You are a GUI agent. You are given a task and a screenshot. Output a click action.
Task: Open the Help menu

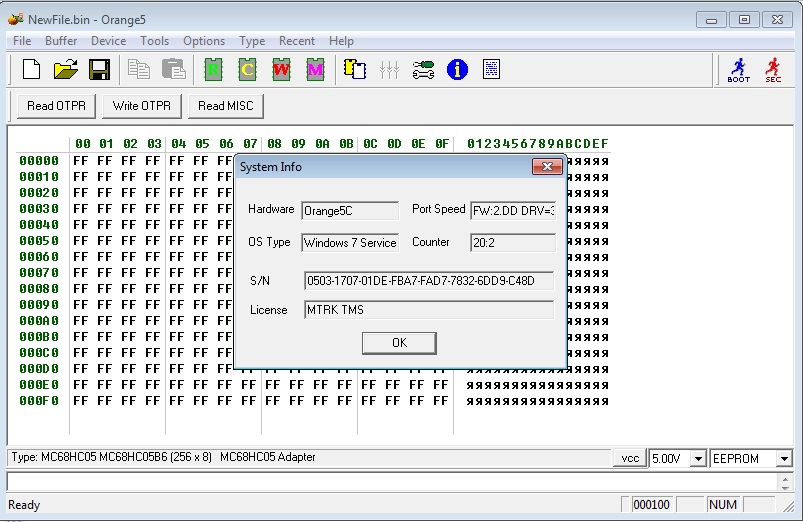coord(341,41)
